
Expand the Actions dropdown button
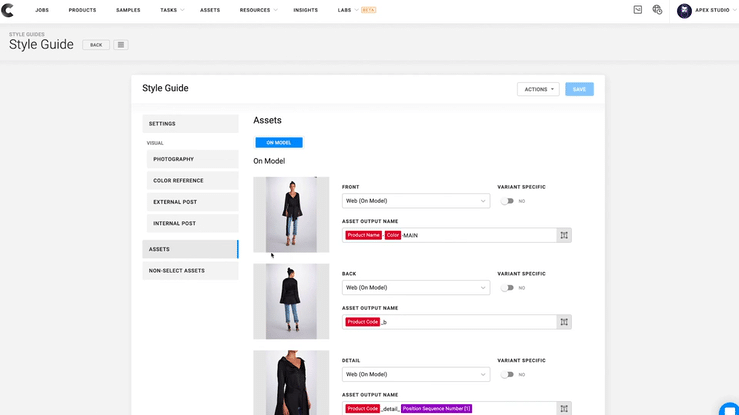pos(538,89)
